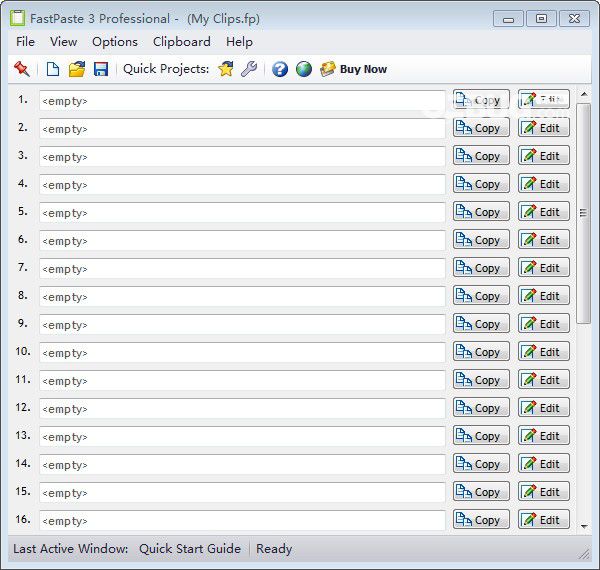Screen dimensions: 600x570
Task: Open Quick Projects star icon
Action: click(x=226, y=69)
